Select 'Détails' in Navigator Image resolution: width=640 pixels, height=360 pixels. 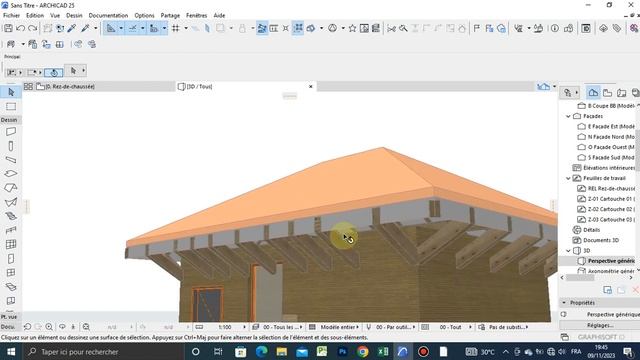pyautogui.click(x=587, y=230)
